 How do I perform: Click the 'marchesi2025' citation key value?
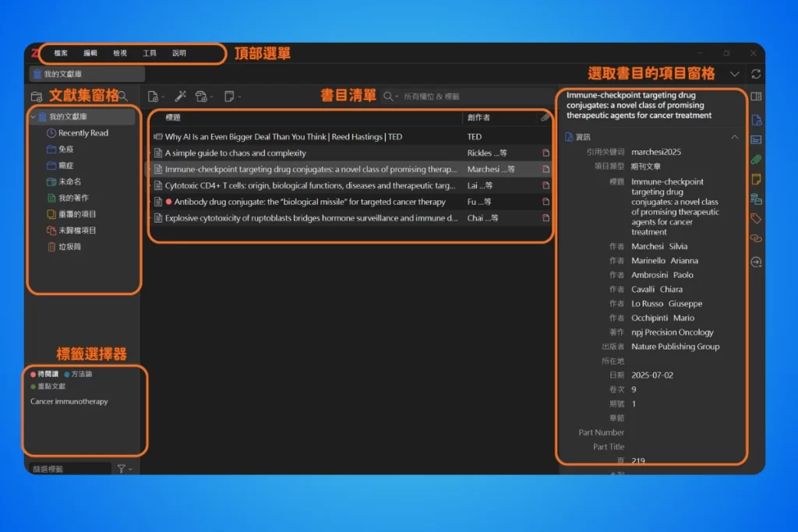[656, 152]
